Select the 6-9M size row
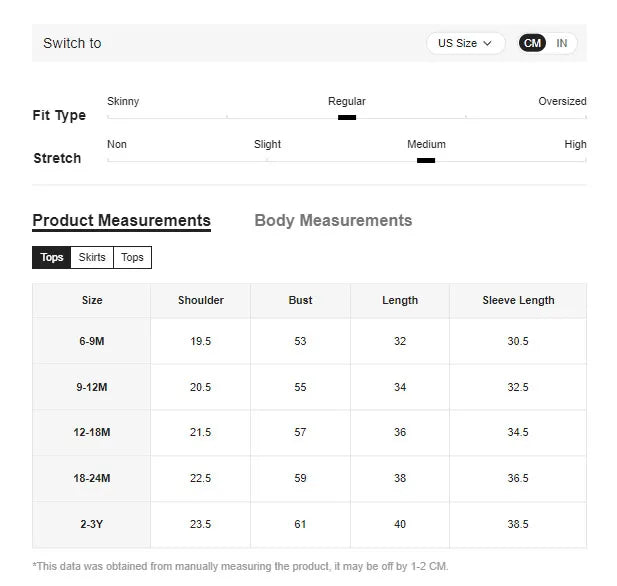This screenshot has width=617, height=586. point(92,341)
